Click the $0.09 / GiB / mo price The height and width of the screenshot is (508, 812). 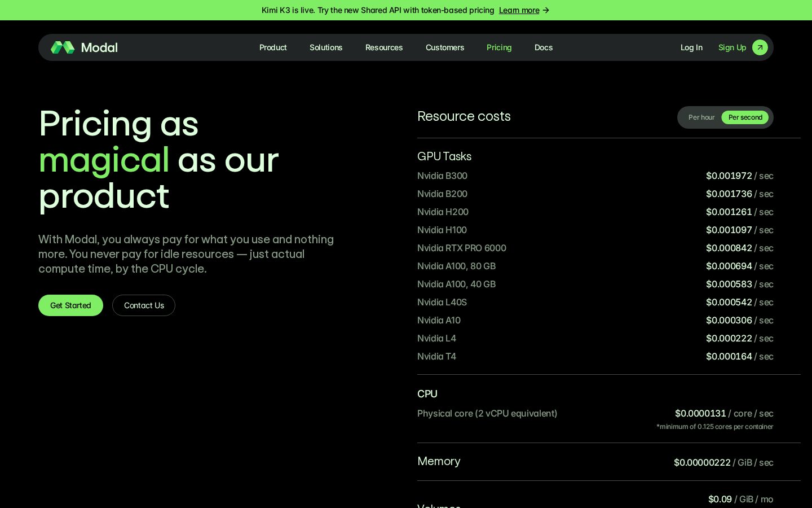[741, 499]
